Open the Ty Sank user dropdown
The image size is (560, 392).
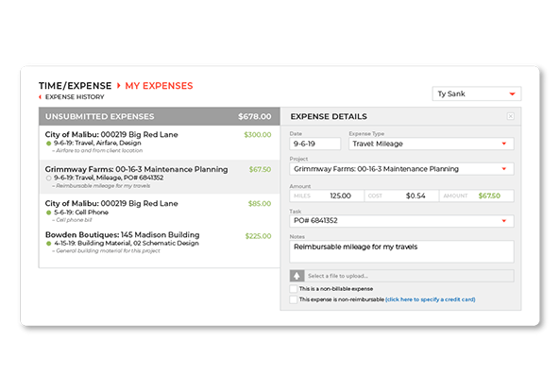point(477,94)
